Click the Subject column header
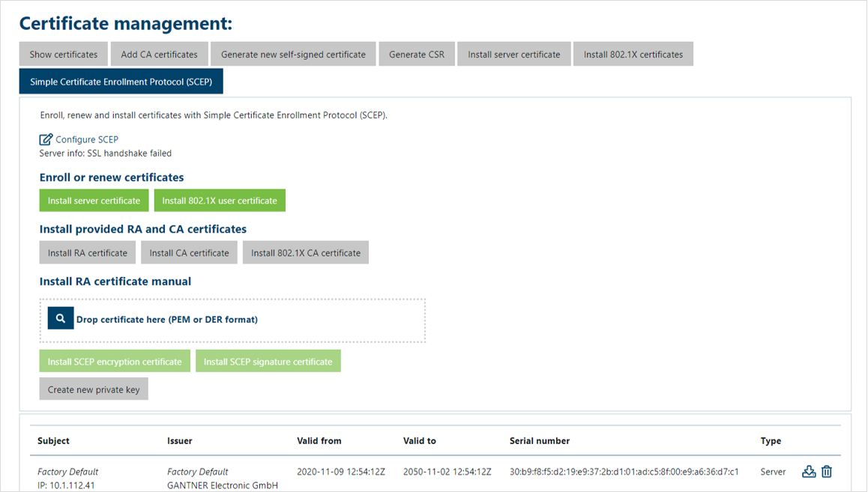Screen dimensions: 868x492 coord(54,440)
